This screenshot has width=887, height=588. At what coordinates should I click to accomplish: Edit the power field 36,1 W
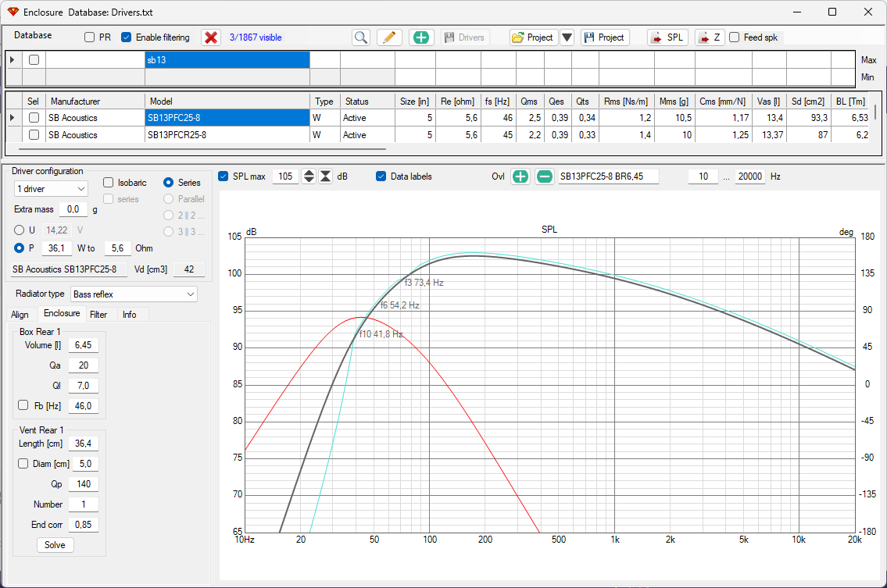56,248
